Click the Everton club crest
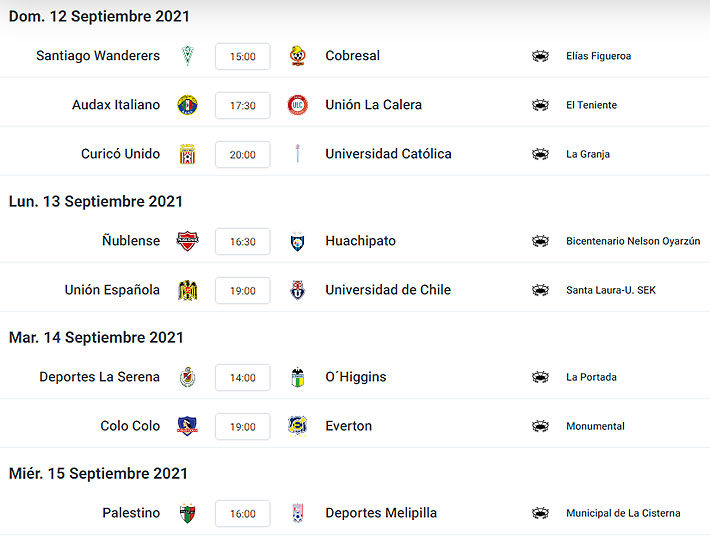The width and height of the screenshot is (710, 545). [297, 426]
